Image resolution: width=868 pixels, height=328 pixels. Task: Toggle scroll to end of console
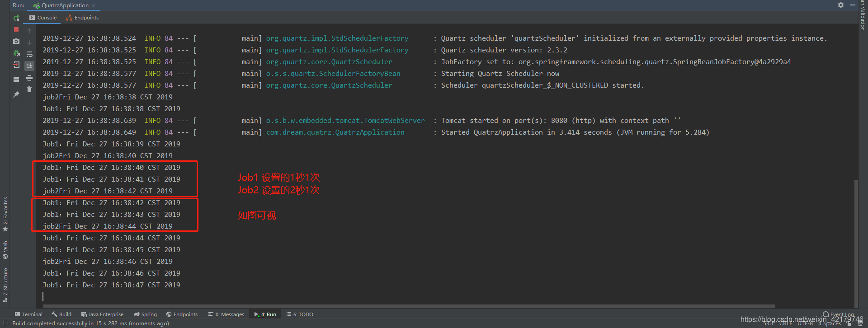(29, 66)
